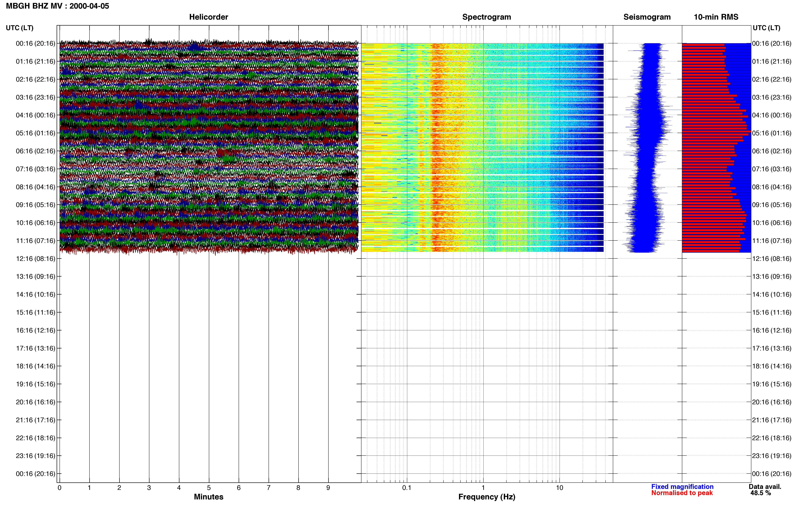
Task: Click Helicorder axis label 02:16 (22:16)
Action: [x=36, y=79]
